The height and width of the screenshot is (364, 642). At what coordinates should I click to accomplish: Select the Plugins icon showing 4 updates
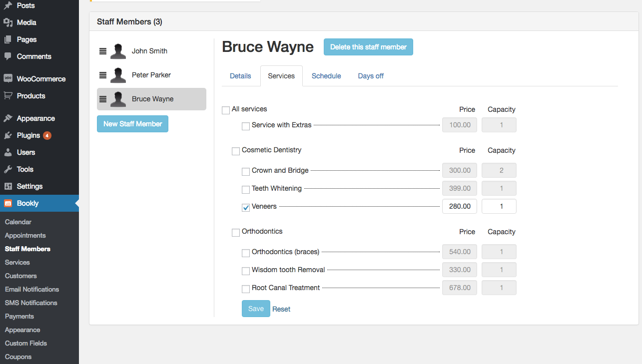pyautogui.click(x=7, y=135)
